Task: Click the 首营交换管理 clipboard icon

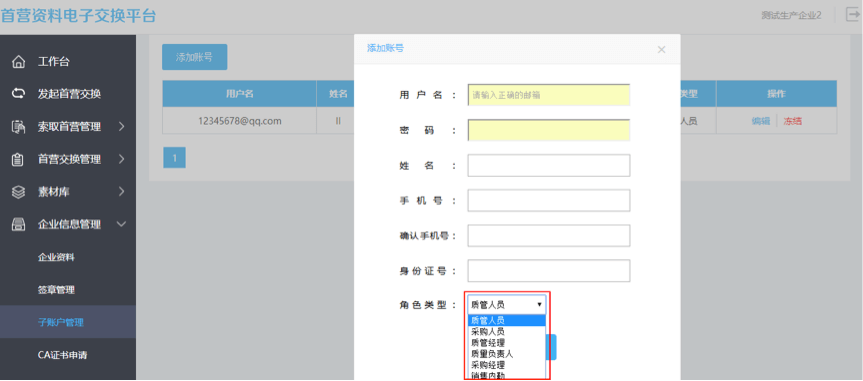Action: [19, 160]
